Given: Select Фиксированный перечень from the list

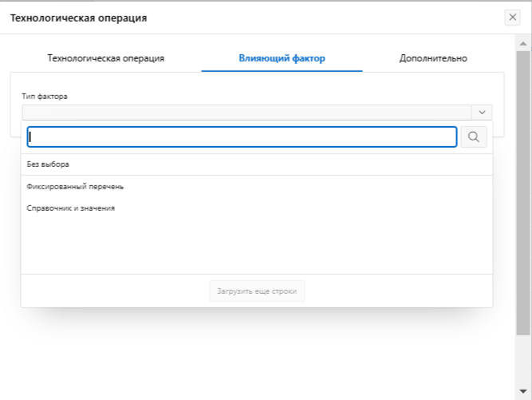Looking at the screenshot, I should coord(75,187).
